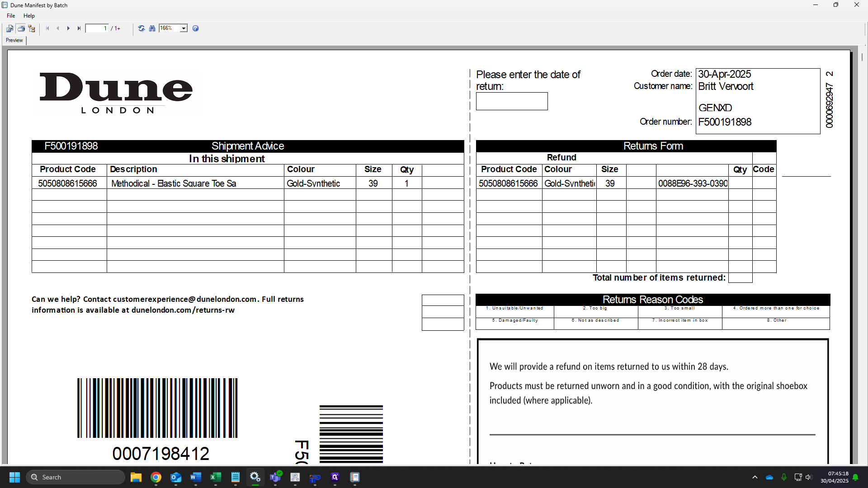Click order number F500191898 in order box
This screenshot has height=488, width=868.
tap(725, 122)
